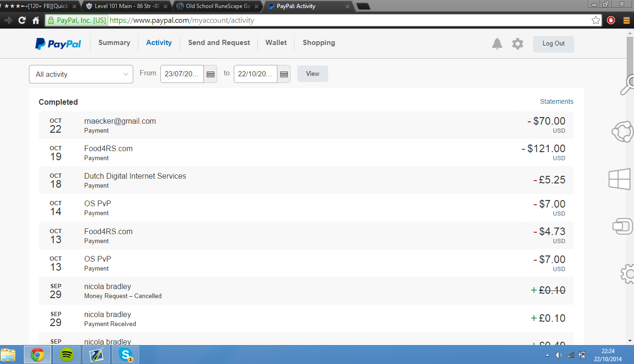Click the volume icon in system tray
Screen dimensions: 634x364
pos(559,355)
